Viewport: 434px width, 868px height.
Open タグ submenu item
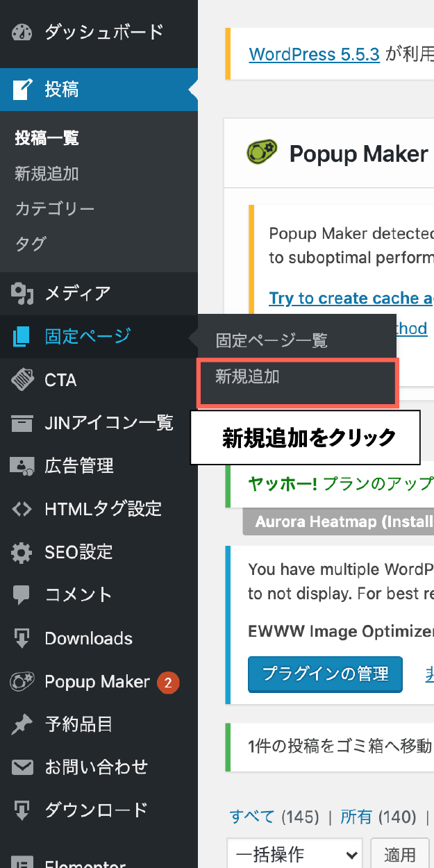pos(31,244)
